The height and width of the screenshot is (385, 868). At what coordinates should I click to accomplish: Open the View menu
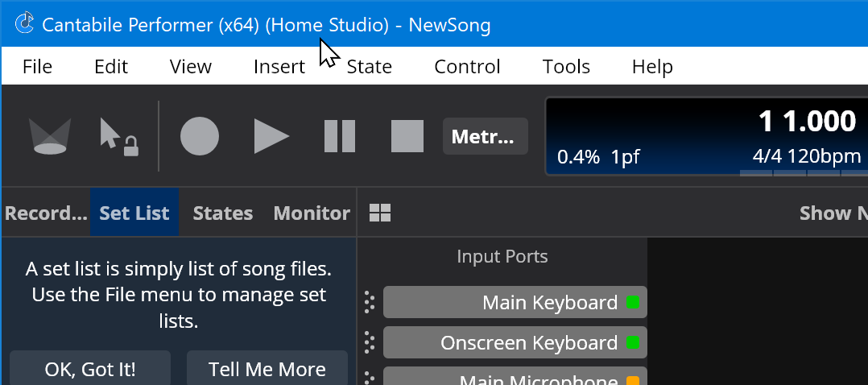tap(190, 67)
